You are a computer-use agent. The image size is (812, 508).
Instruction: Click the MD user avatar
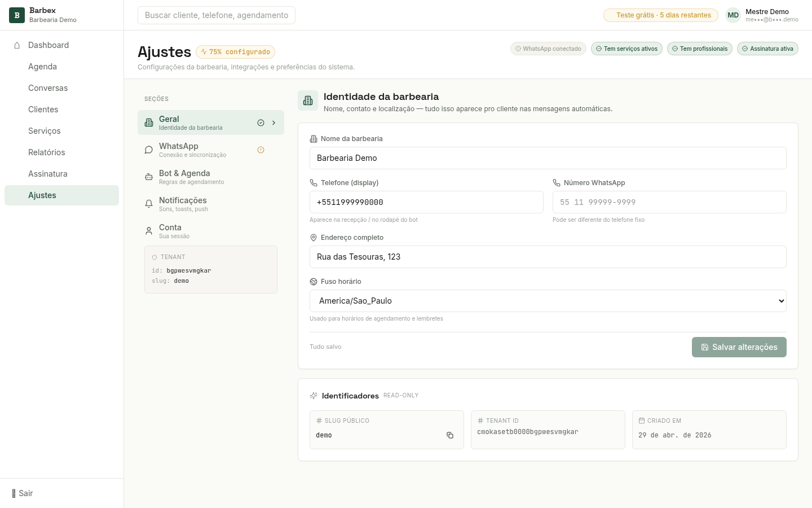[733, 15]
